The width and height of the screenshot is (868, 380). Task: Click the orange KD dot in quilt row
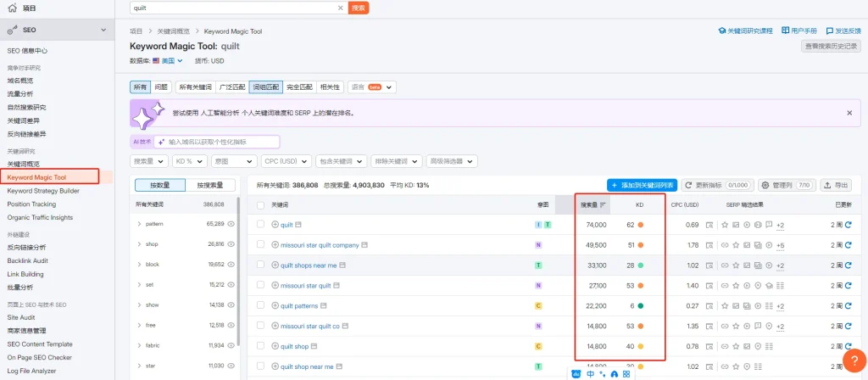(x=641, y=225)
